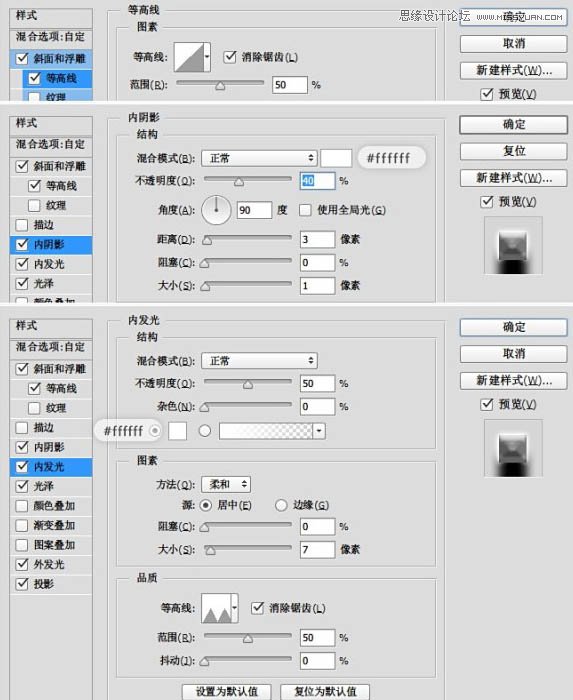
Task: Check 图案叠加 in bottom panel list
Action: [x=22, y=545]
